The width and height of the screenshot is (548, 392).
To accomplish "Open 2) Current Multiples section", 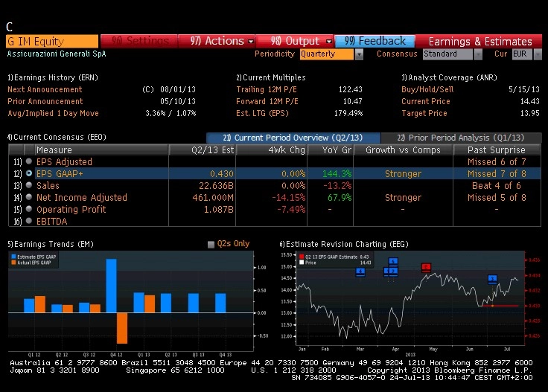I will point(271,77).
